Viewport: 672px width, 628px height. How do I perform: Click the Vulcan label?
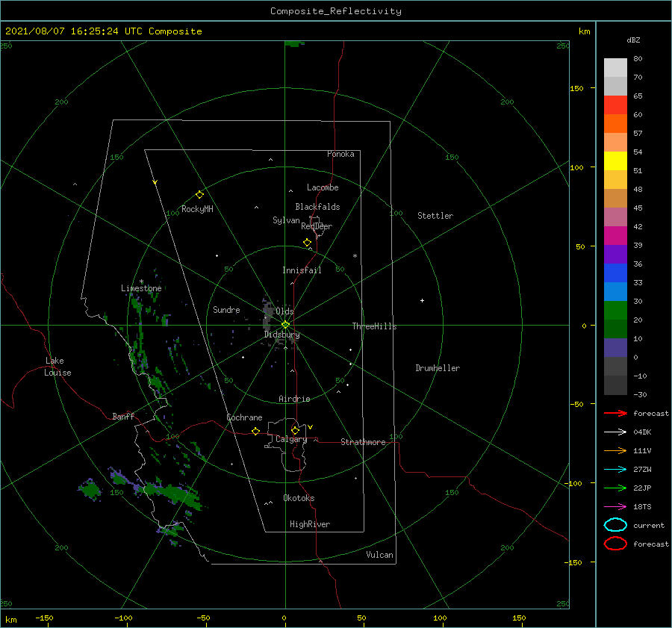coord(379,555)
